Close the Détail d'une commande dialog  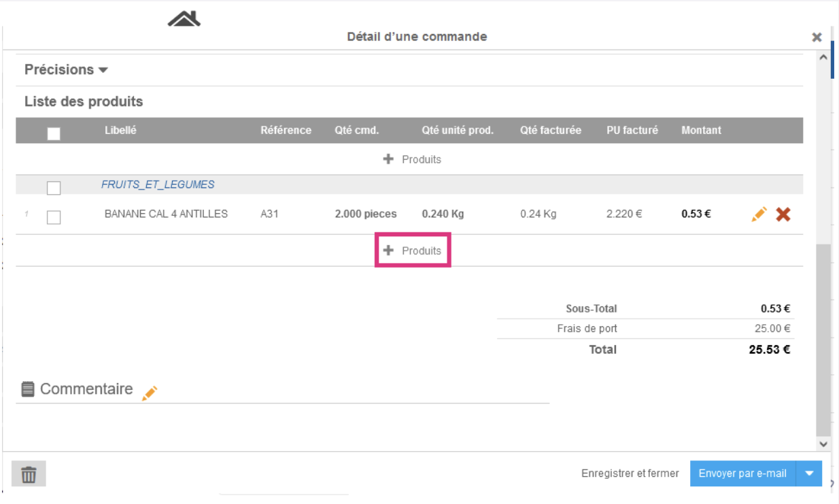817,37
